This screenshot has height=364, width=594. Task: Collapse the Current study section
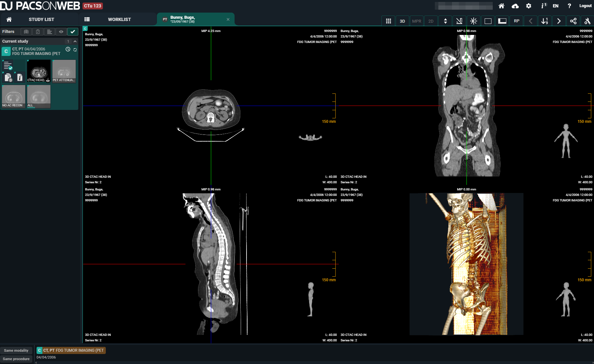tap(75, 41)
